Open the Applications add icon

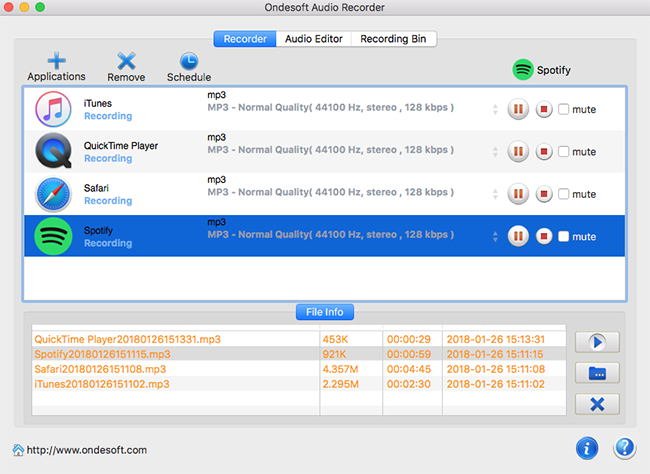[56, 61]
